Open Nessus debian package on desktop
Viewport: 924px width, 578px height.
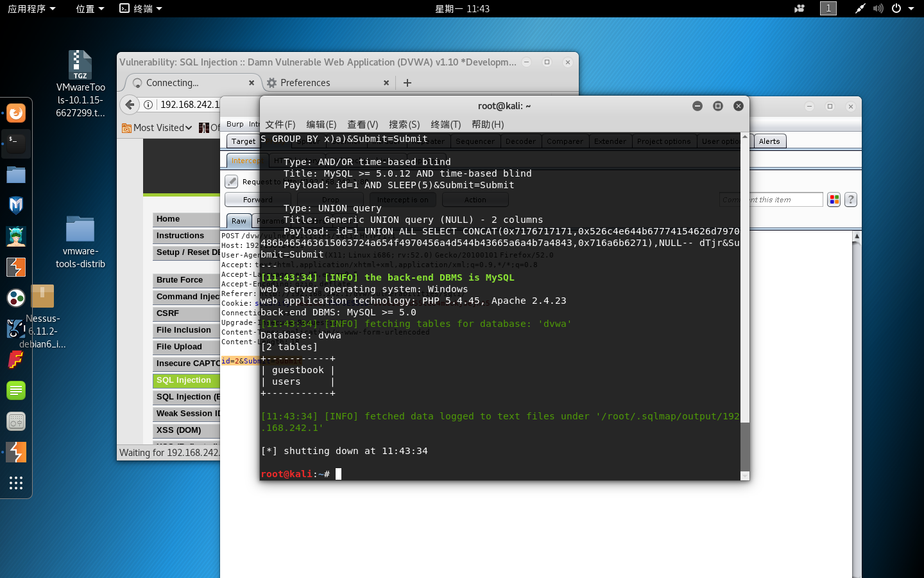click(42, 317)
